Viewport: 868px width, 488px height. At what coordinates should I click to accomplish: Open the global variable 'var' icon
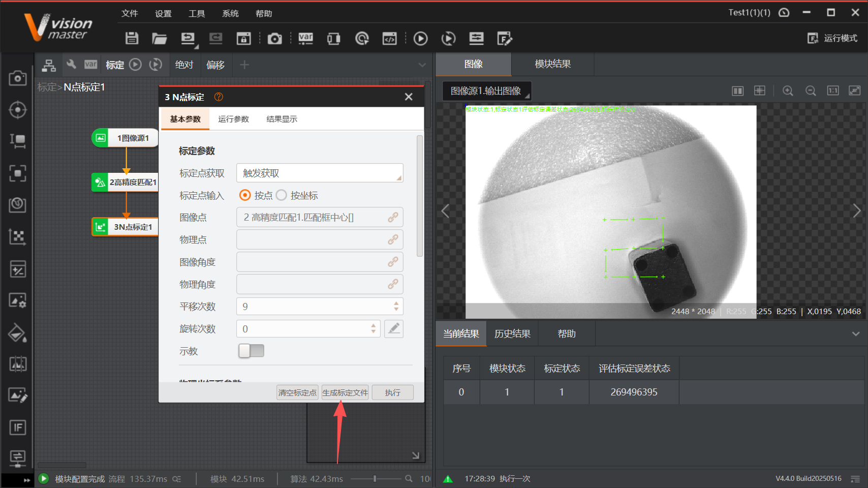pos(305,38)
